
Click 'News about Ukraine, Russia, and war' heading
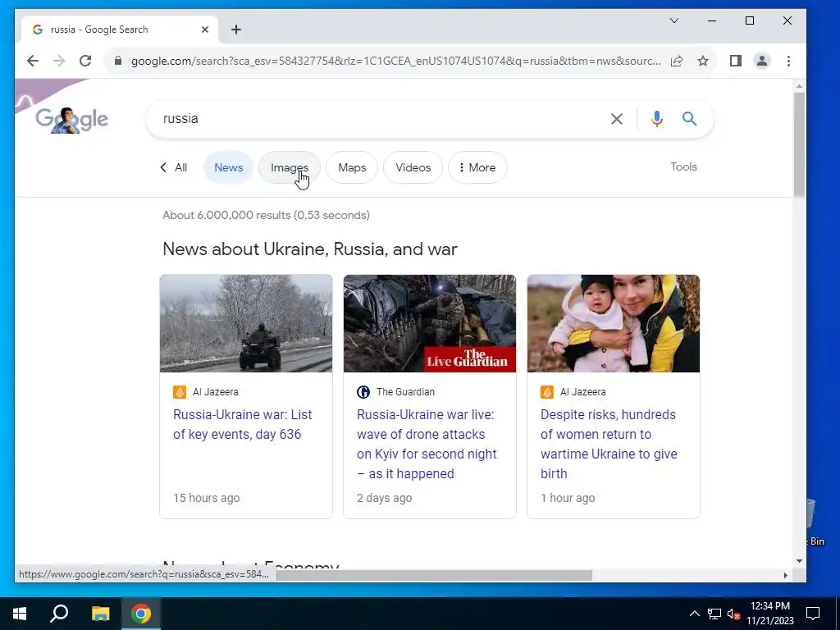click(x=309, y=249)
